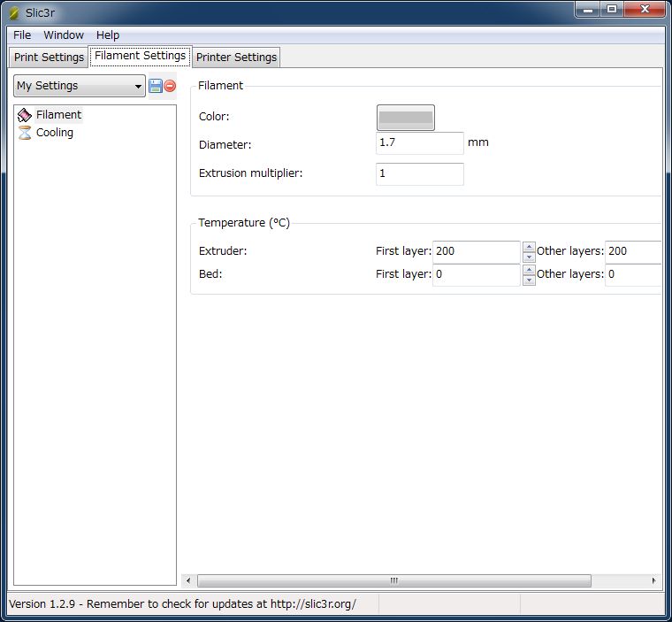Screen dimensions: 672x622
Task: Click the 'Extrusion multiplier:' label
Action: point(251,173)
